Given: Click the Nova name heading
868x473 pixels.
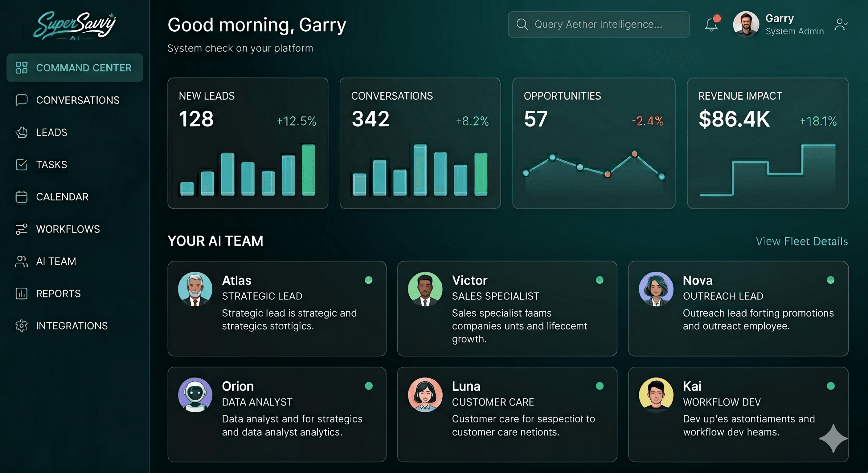Looking at the screenshot, I should 698,280.
